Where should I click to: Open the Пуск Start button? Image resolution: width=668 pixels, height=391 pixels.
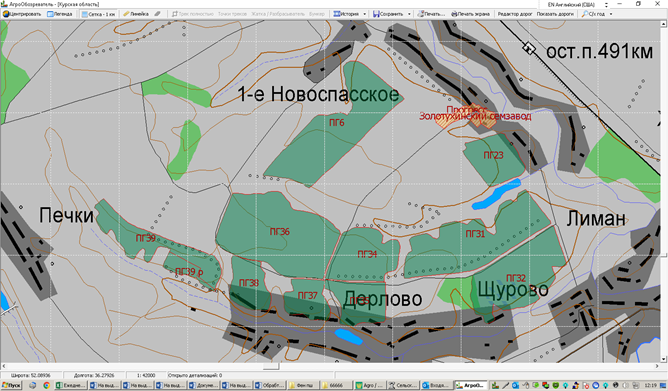coord(12,385)
